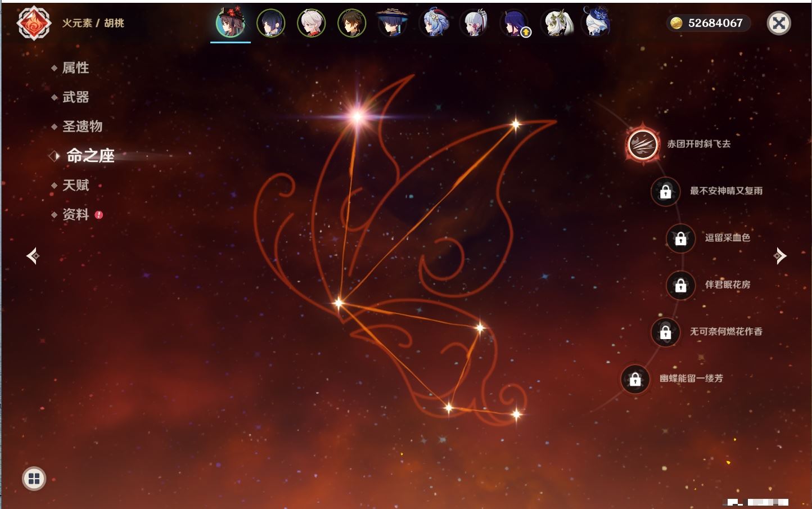Click locked constellation icon 无可奈何燃花作香

click(665, 332)
